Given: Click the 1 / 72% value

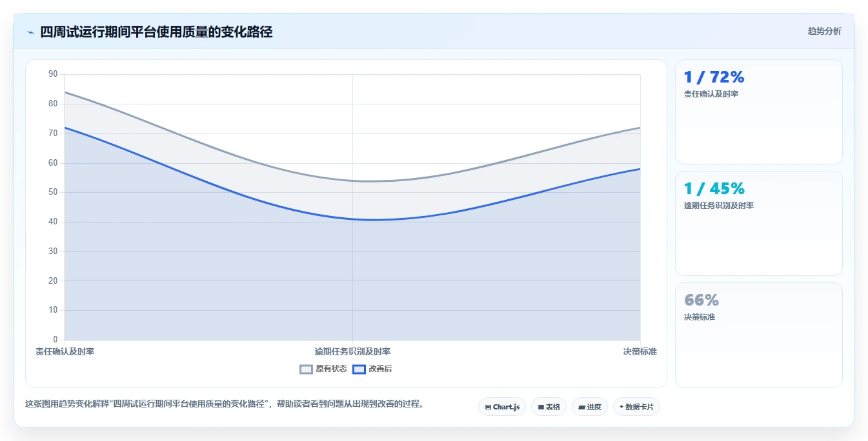Looking at the screenshot, I should (714, 77).
